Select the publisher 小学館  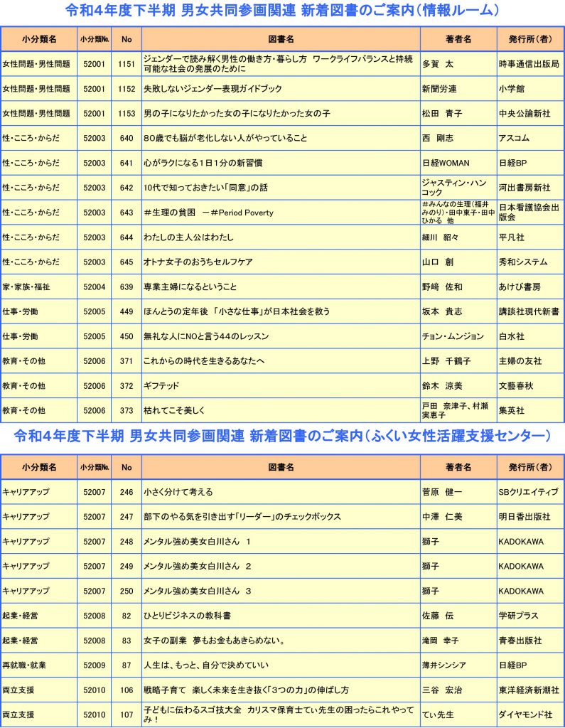click(512, 89)
